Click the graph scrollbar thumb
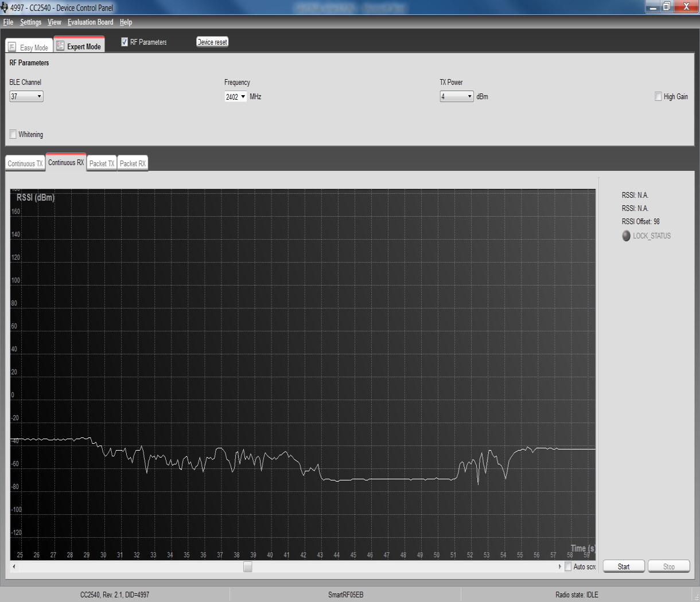The image size is (700, 602). pyautogui.click(x=247, y=566)
